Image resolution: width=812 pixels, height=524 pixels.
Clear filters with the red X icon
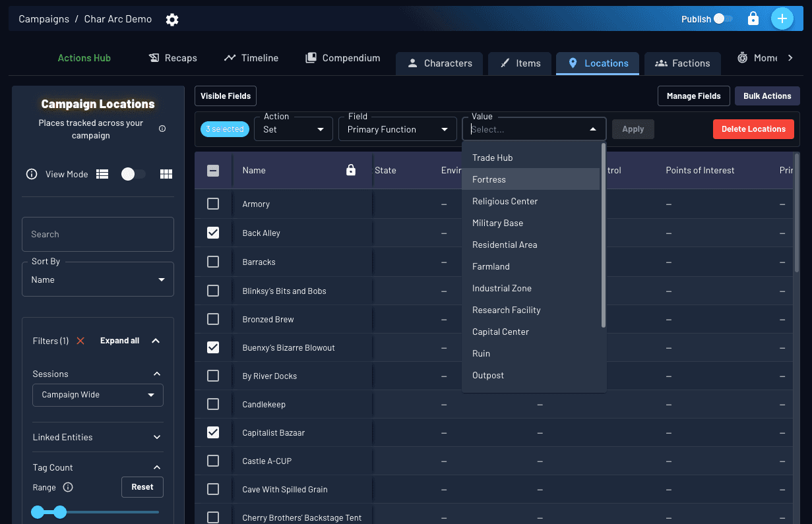[x=79, y=341]
